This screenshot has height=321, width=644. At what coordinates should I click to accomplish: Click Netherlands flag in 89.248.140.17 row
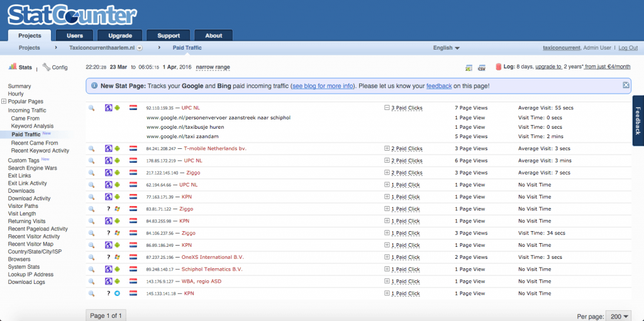[133, 269]
